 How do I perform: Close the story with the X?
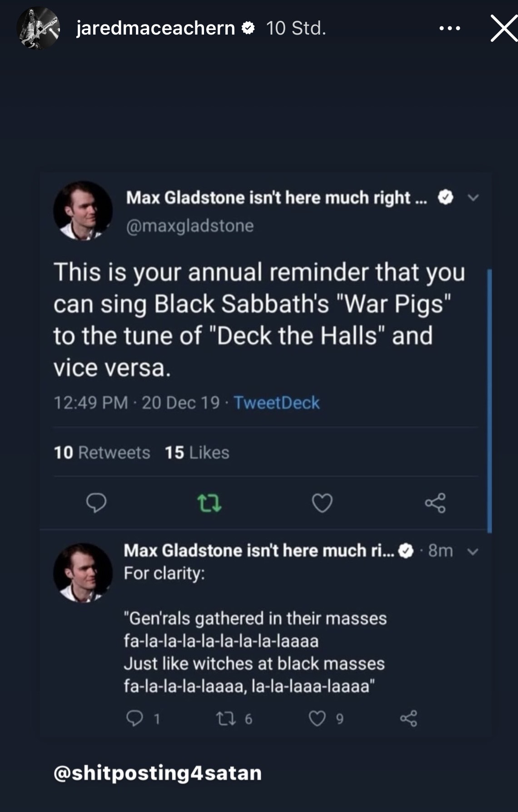coord(503,28)
